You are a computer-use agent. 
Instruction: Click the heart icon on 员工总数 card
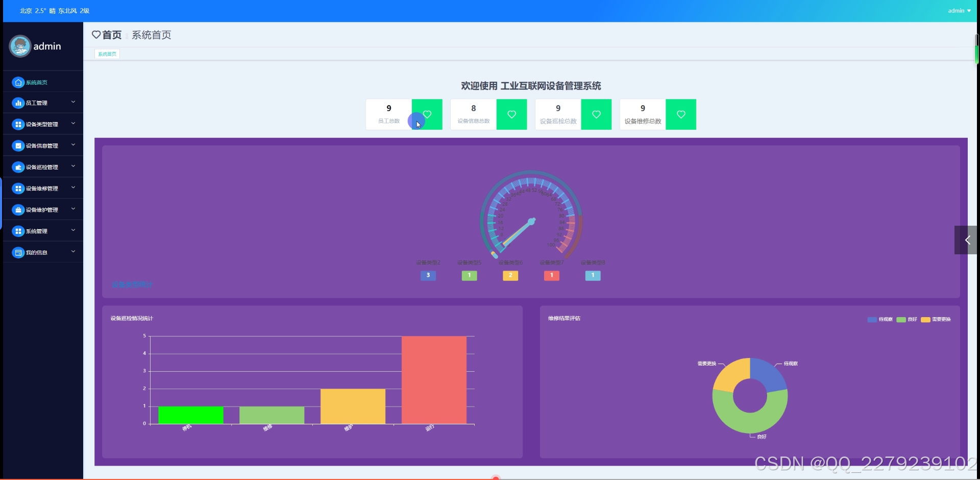coord(427,114)
